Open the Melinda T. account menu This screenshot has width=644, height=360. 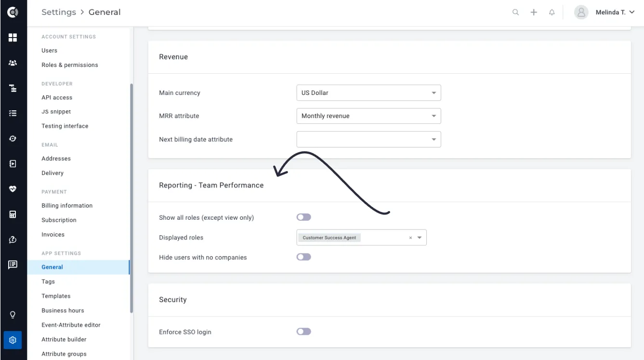(x=615, y=13)
